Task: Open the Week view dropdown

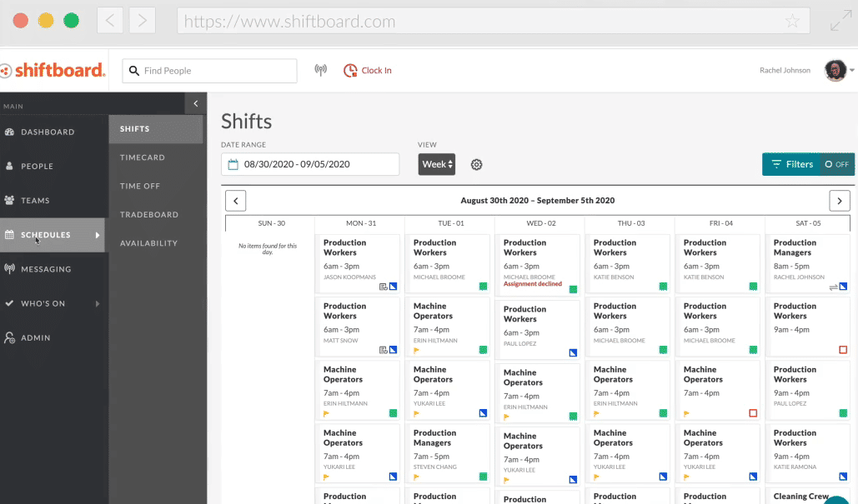Action: [437, 165]
